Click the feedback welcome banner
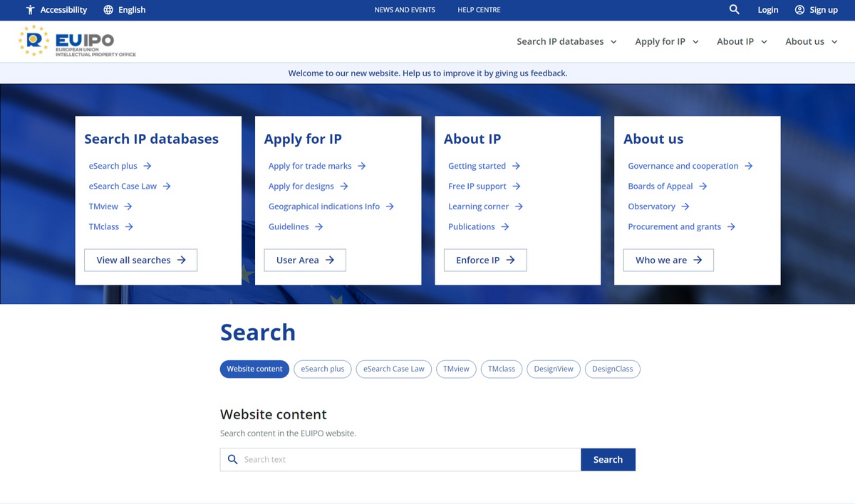 pos(427,73)
